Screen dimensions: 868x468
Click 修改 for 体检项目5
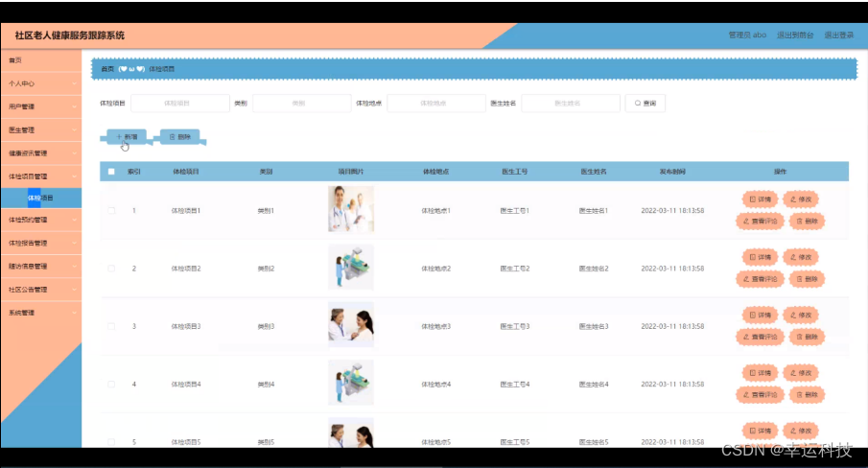[x=801, y=431]
